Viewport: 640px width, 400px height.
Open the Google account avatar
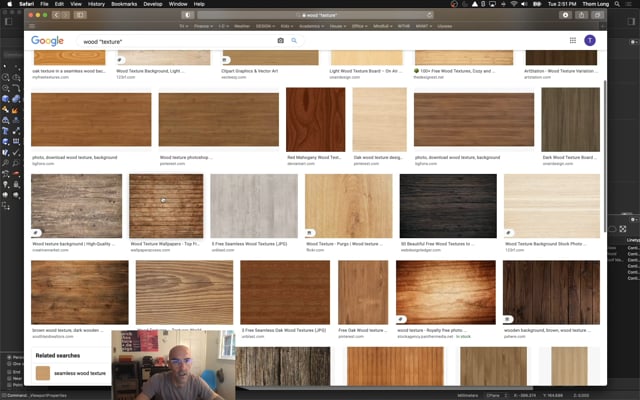click(589, 41)
